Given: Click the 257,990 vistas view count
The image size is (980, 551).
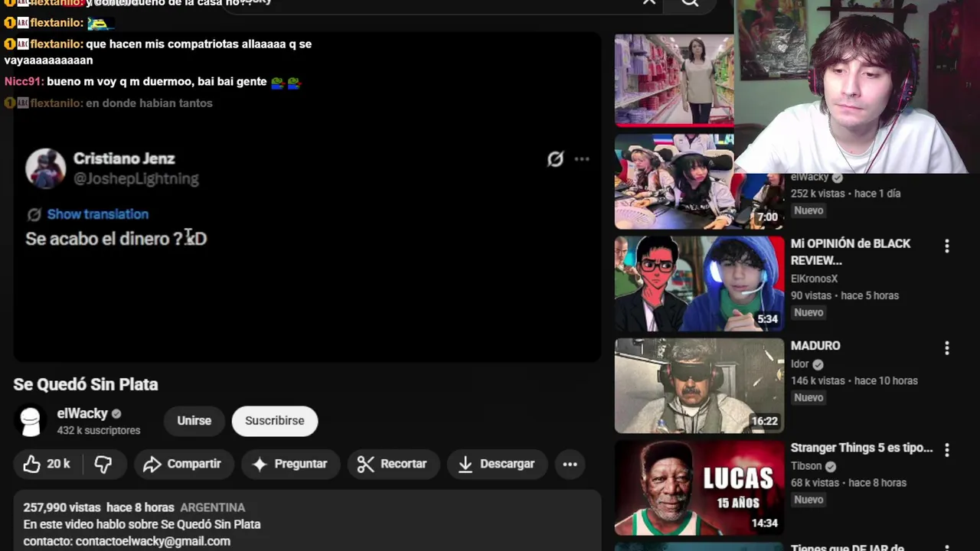Looking at the screenshot, I should point(62,507).
